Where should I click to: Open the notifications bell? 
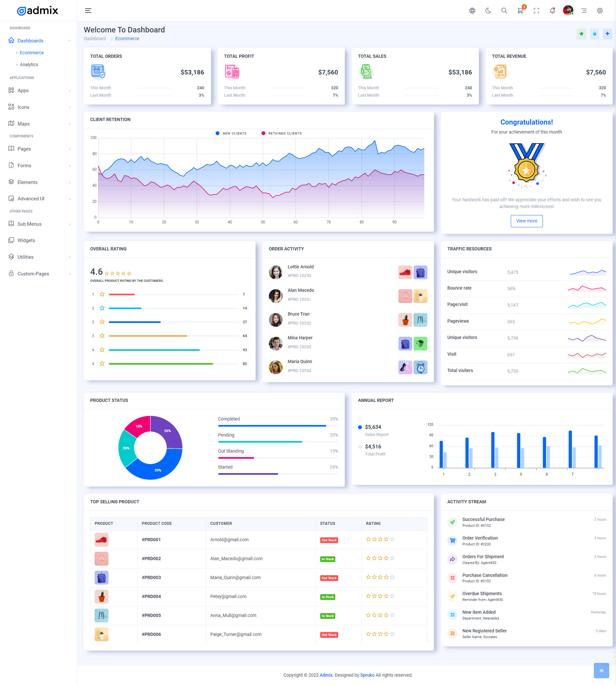point(552,11)
